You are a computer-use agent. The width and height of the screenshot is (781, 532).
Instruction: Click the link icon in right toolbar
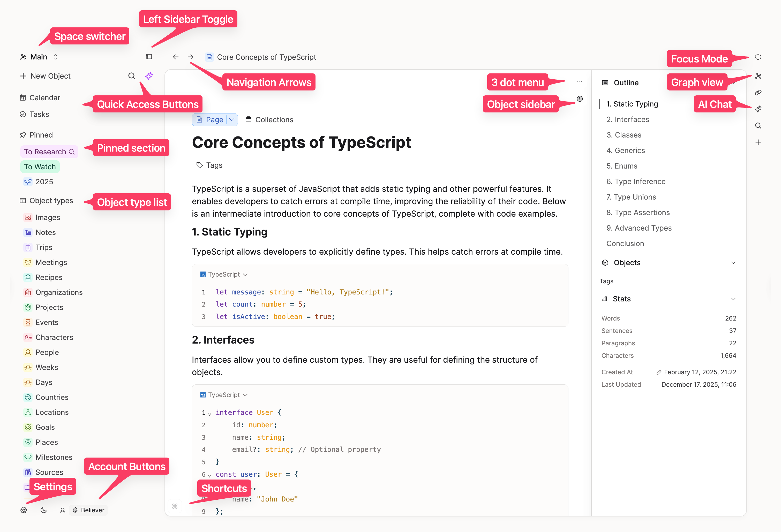pos(758,92)
